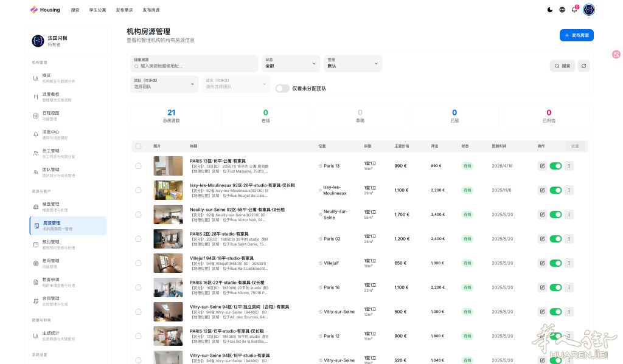Viewport: 623px width, 364px height.
Task: Open notifications bell in the header
Action: pyautogui.click(x=574, y=10)
